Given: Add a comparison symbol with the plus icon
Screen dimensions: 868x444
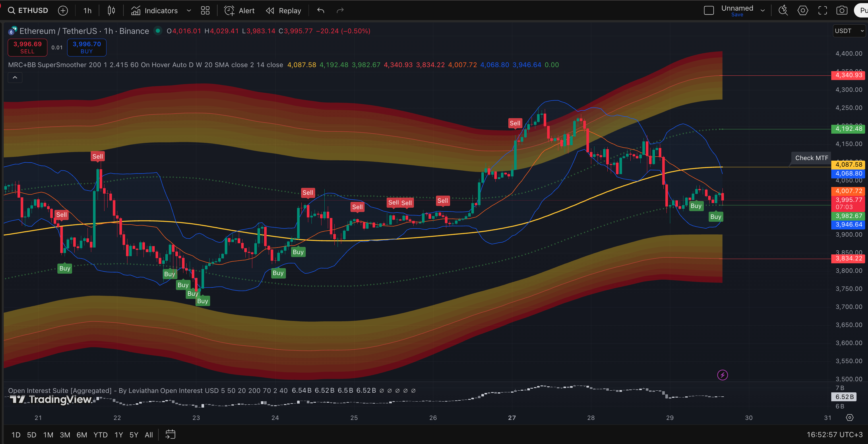Looking at the screenshot, I should click(x=63, y=10).
